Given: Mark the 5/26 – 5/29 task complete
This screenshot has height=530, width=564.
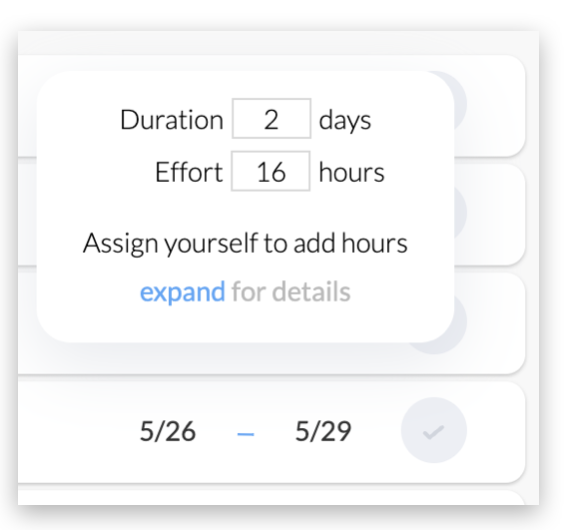Looking at the screenshot, I should click(434, 430).
